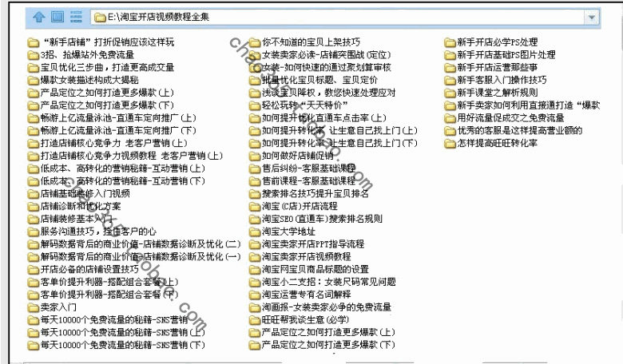Open folder 如何提升转化率 让生意自己找上门(下)
623x364 pixels.
coord(334,143)
